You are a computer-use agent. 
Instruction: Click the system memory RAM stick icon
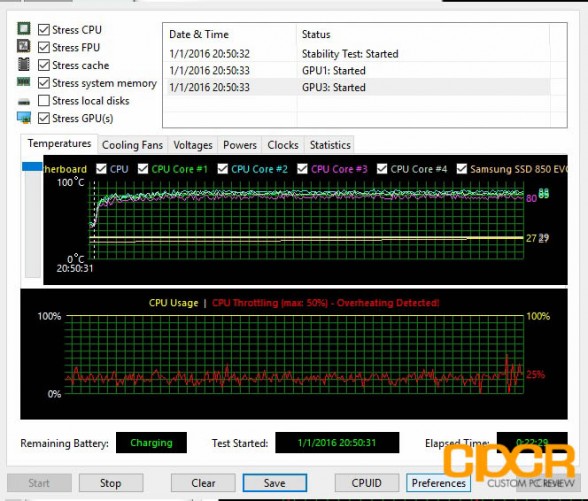click(x=24, y=81)
